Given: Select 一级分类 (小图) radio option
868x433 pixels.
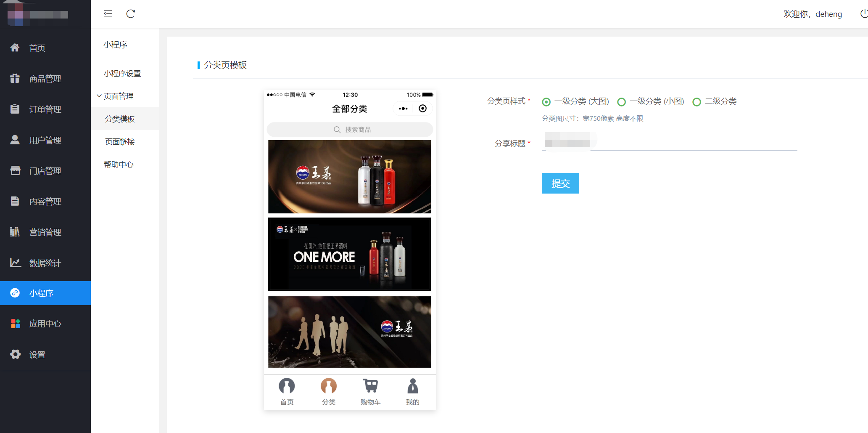Looking at the screenshot, I should pyautogui.click(x=622, y=102).
